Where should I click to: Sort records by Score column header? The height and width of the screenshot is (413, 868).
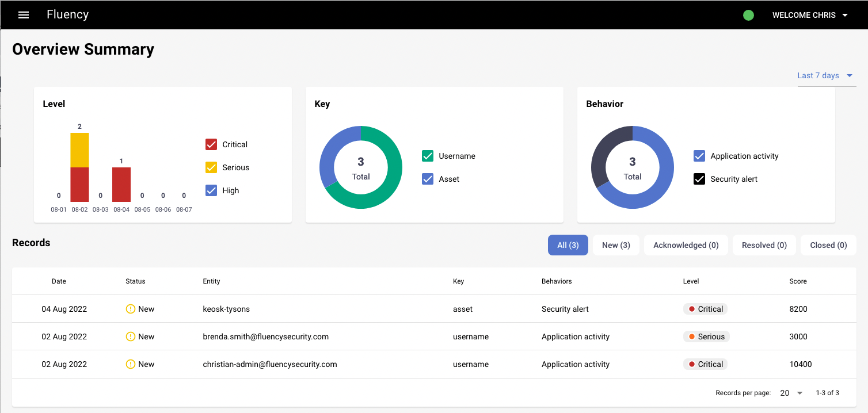[798, 281]
